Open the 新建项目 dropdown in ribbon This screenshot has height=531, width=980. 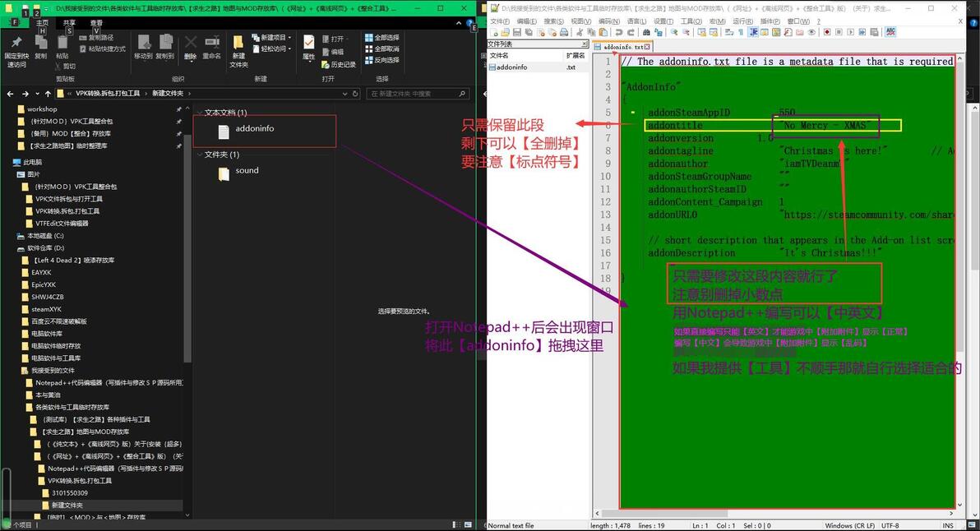pyautogui.click(x=271, y=38)
